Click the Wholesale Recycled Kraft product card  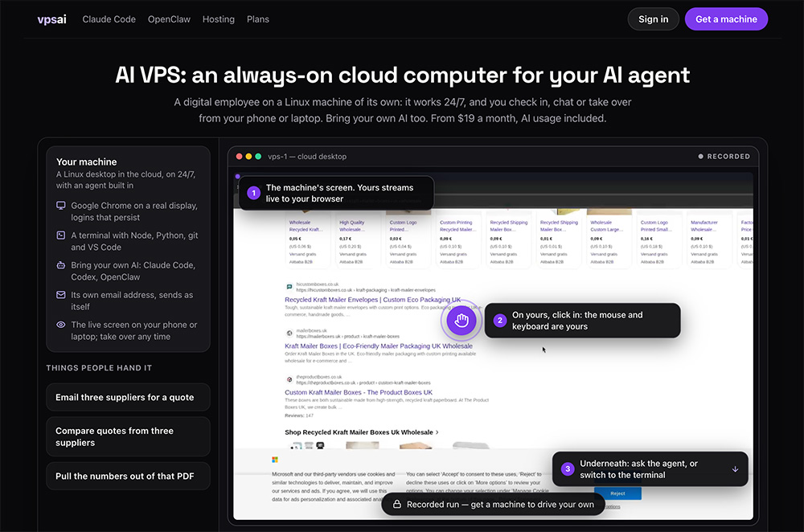pos(306,239)
